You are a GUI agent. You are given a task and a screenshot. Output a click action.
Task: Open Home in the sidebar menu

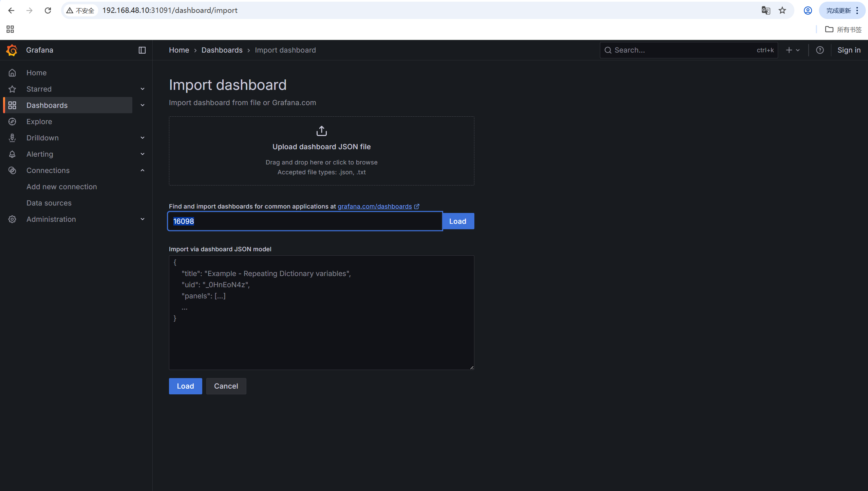(x=37, y=73)
